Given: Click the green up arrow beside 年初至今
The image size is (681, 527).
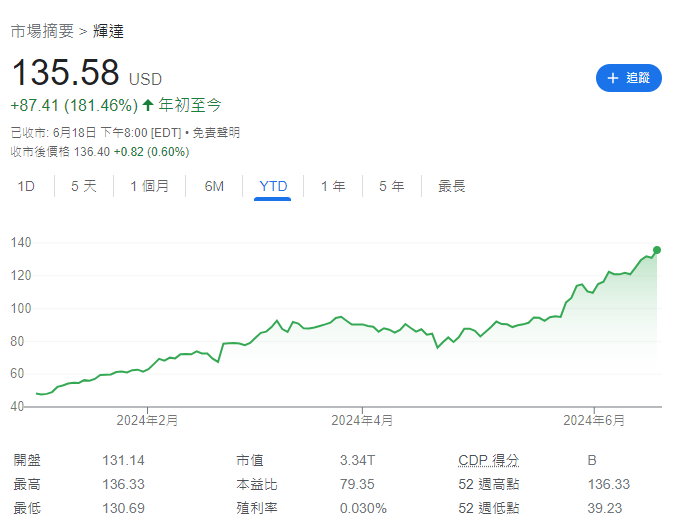Looking at the screenshot, I should pos(148,104).
